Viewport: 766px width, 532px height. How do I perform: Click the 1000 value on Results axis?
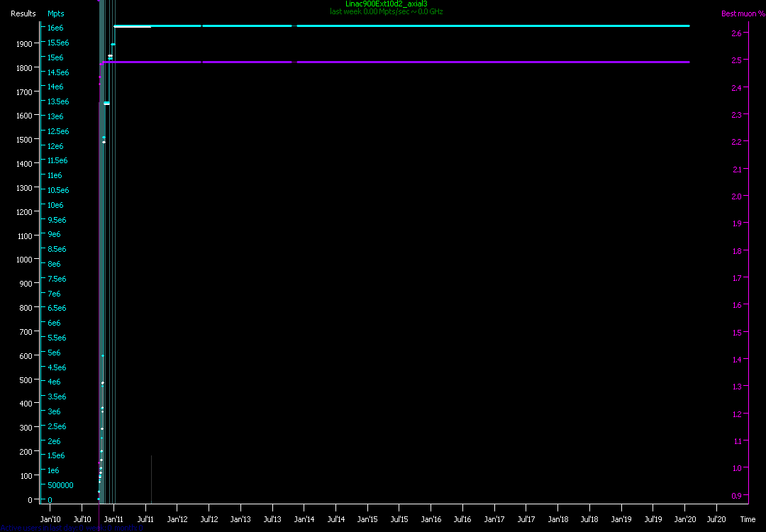(23, 260)
